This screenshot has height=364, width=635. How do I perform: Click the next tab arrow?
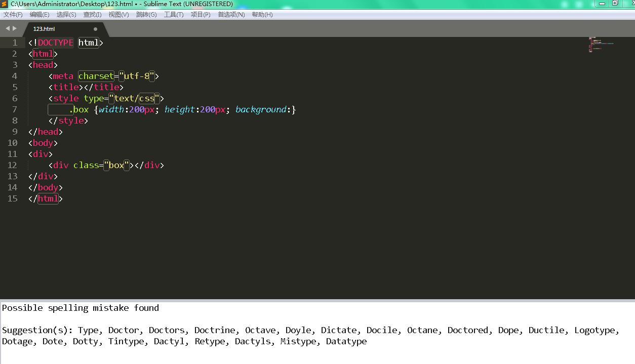pyautogui.click(x=15, y=28)
